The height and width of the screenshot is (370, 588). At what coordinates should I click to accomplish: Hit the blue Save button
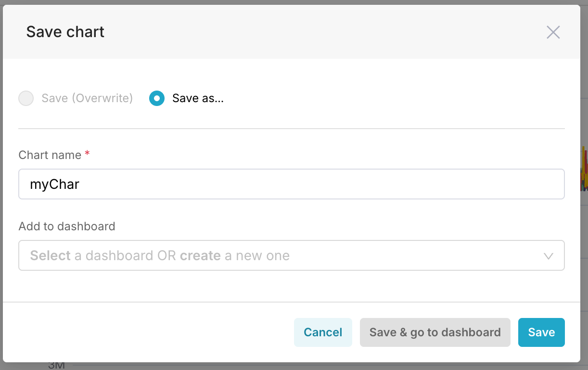click(541, 332)
